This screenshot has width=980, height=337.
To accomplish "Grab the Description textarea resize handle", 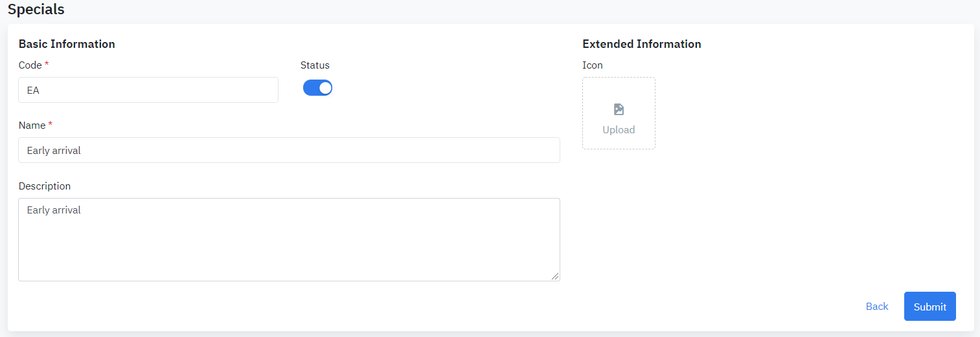I will tap(555, 276).
